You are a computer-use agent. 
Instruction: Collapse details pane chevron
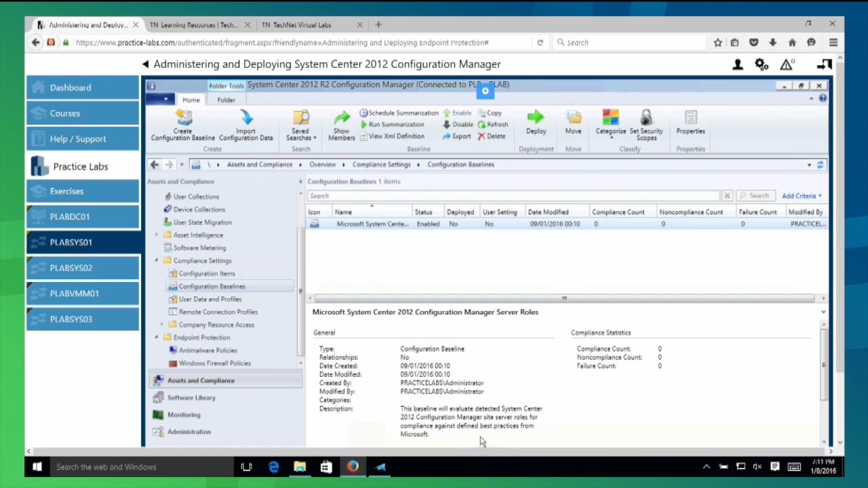(823, 312)
